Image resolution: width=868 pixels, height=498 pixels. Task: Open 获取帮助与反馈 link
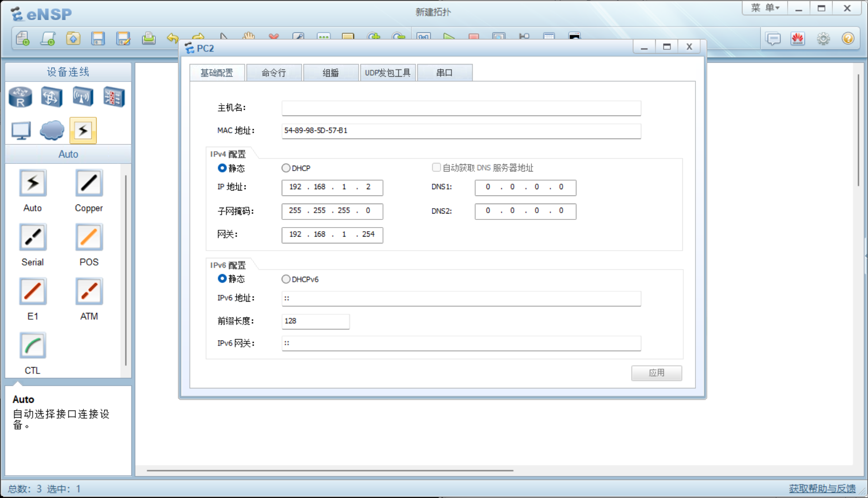click(x=822, y=488)
